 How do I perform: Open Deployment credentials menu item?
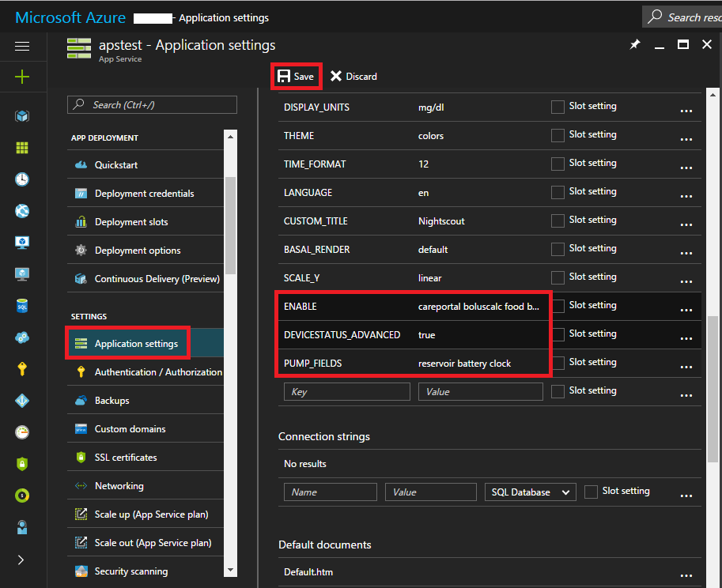(146, 194)
